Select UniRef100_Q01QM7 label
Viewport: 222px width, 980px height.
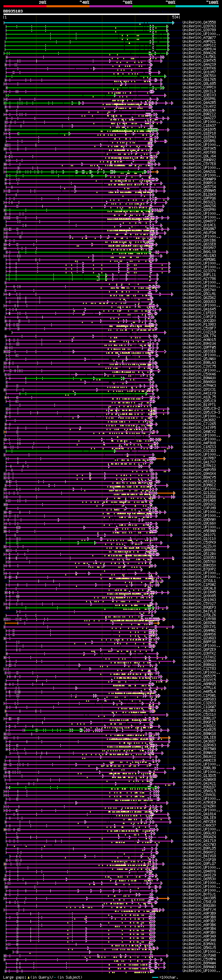[199, 72]
